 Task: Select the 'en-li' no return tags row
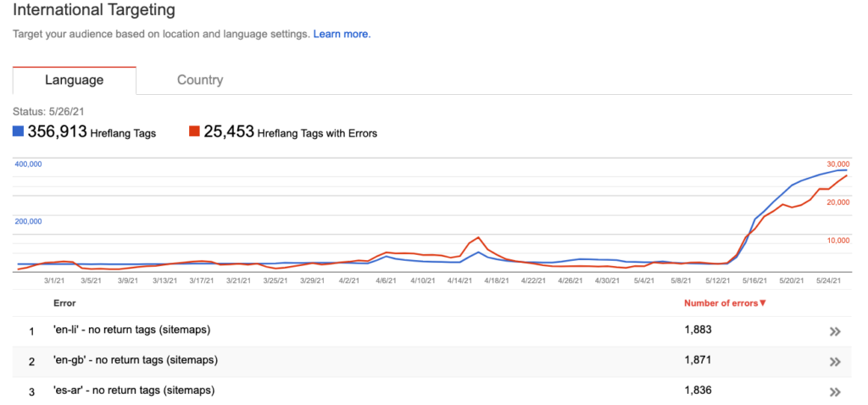(431, 330)
